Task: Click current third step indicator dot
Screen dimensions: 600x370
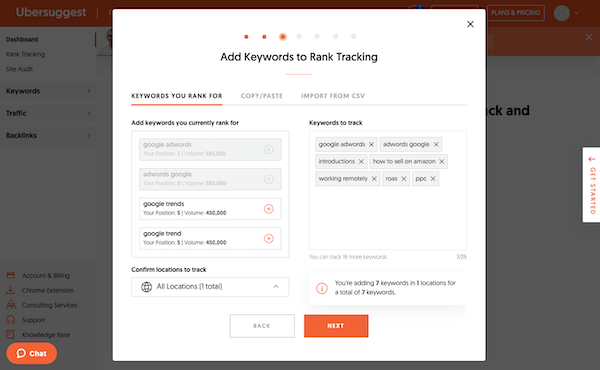Action: coord(283,37)
